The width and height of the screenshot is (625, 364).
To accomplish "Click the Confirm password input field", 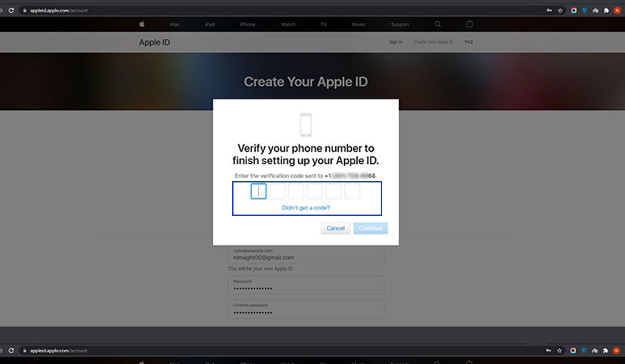I will [306, 309].
